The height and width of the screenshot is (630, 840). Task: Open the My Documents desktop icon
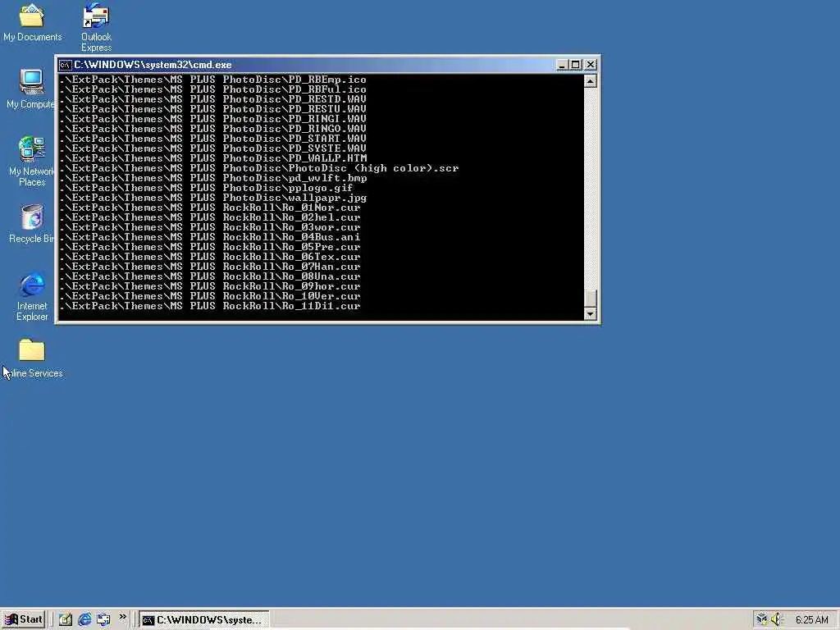click(x=32, y=22)
